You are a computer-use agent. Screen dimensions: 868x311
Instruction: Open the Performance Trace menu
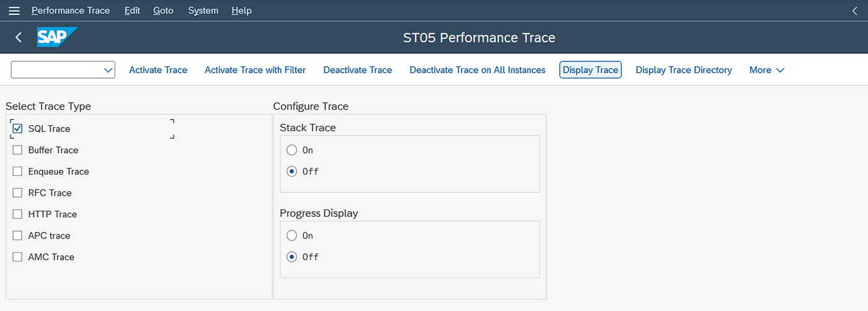coord(71,11)
